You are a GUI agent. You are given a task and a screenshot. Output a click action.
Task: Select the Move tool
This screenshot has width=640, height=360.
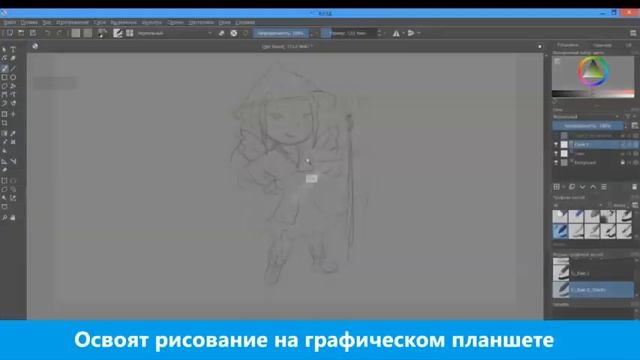pos(13,114)
